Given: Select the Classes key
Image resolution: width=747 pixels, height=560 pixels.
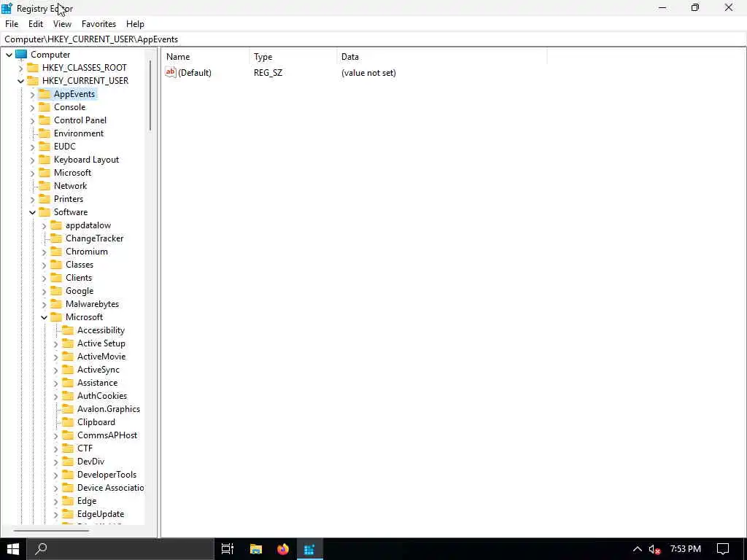Looking at the screenshot, I should (80, 264).
